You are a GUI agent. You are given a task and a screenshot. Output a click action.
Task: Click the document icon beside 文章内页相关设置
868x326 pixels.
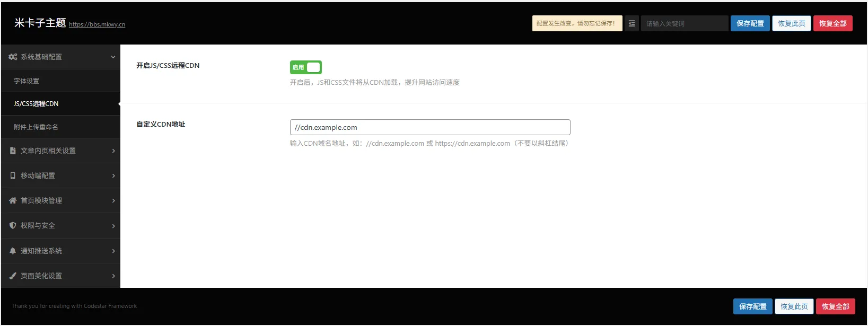pyautogui.click(x=13, y=151)
